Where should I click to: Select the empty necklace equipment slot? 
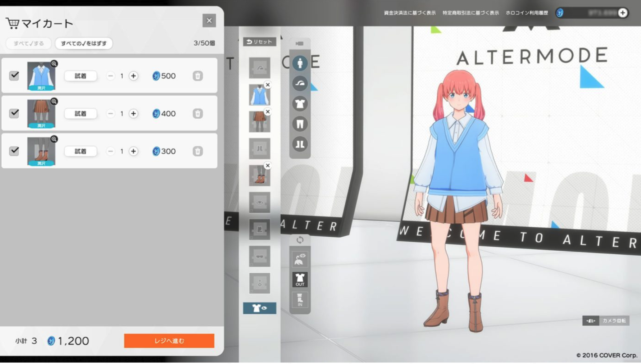coord(259,283)
